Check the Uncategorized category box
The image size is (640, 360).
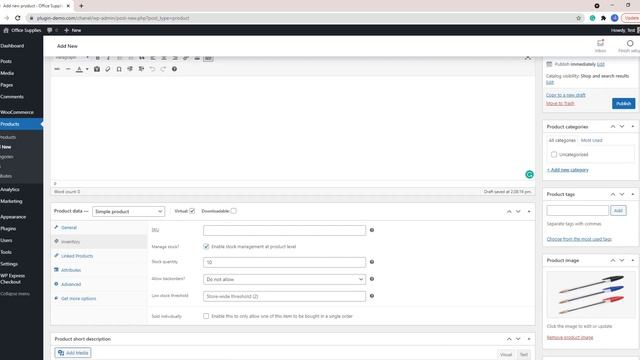pyautogui.click(x=554, y=154)
